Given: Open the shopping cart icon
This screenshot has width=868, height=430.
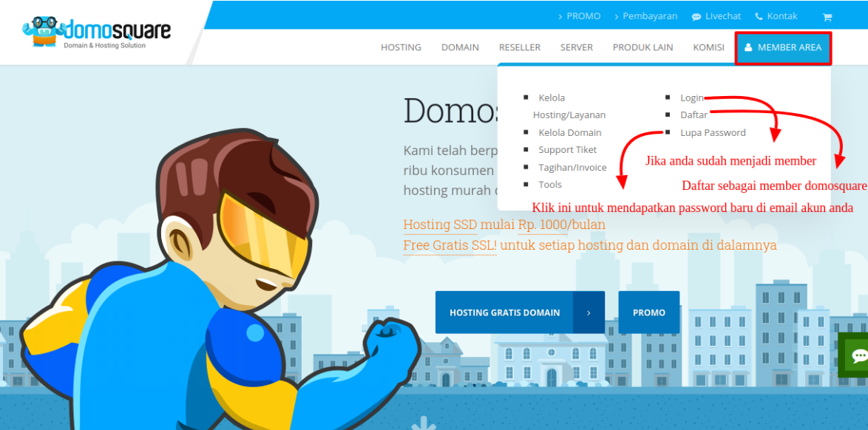Looking at the screenshot, I should [827, 17].
